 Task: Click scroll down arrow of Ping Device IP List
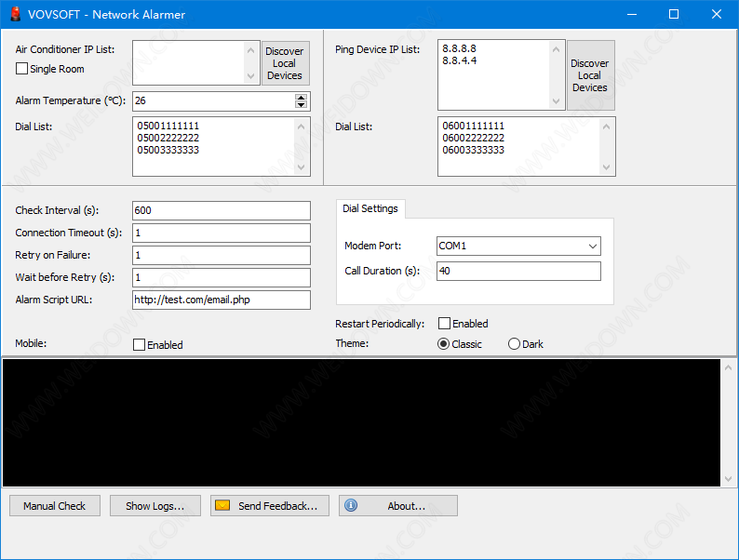click(557, 101)
